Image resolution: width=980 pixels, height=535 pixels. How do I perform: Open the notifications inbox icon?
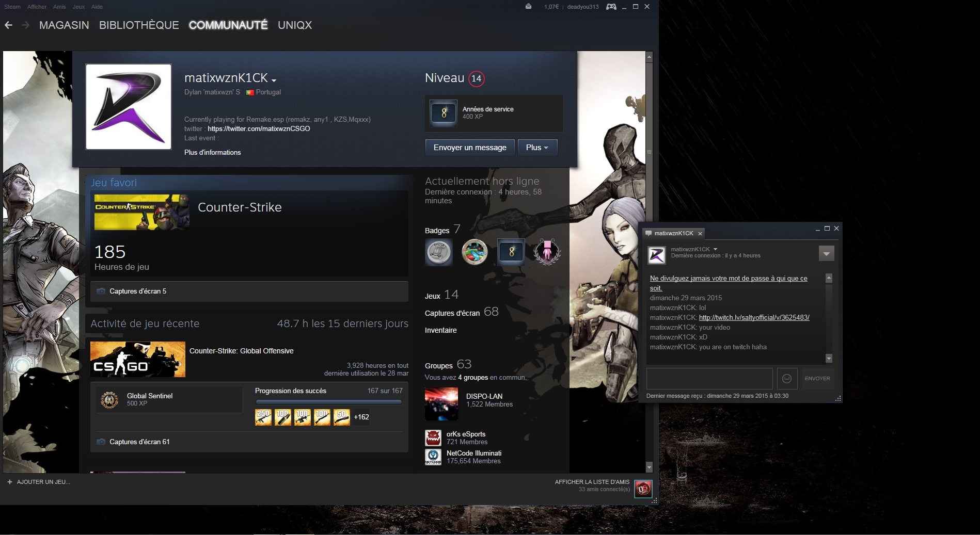pos(528,7)
